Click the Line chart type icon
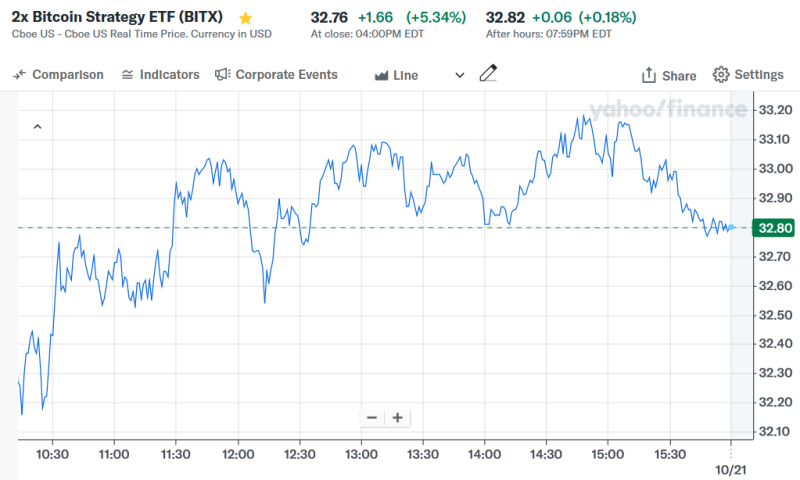800x480 pixels. coord(381,75)
